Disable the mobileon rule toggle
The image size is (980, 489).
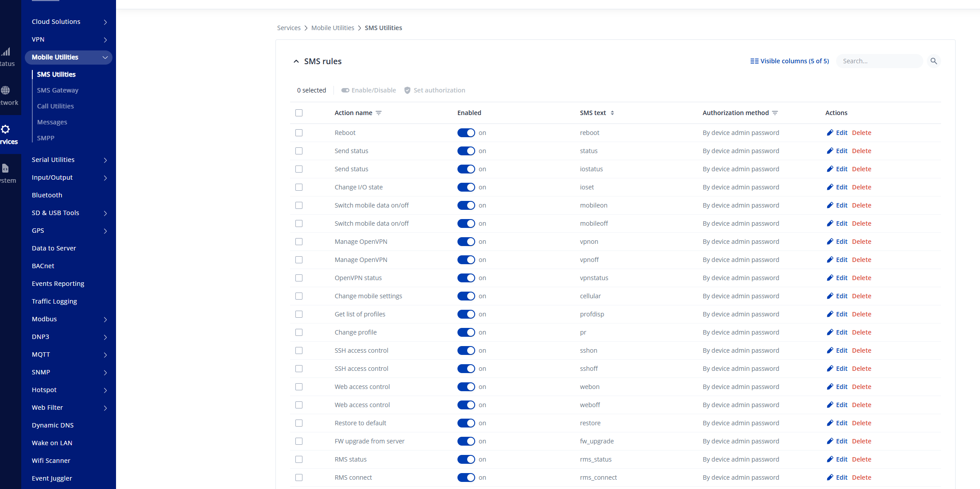coord(466,205)
